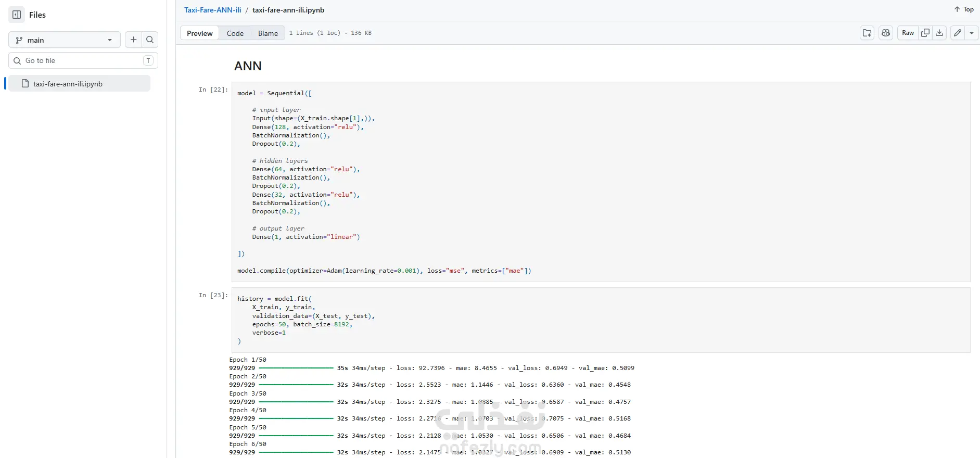
Task: Click the model.compile code line
Action: tap(384, 271)
